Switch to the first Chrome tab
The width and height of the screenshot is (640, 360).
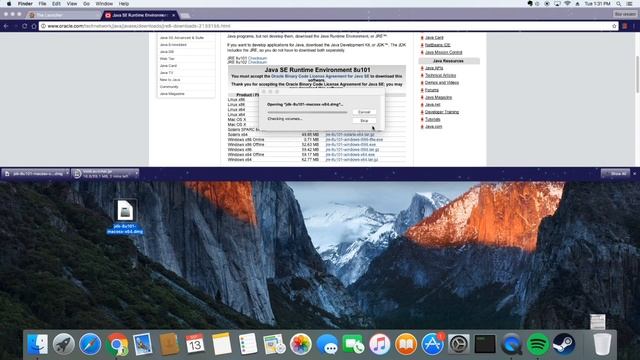coord(64,15)
